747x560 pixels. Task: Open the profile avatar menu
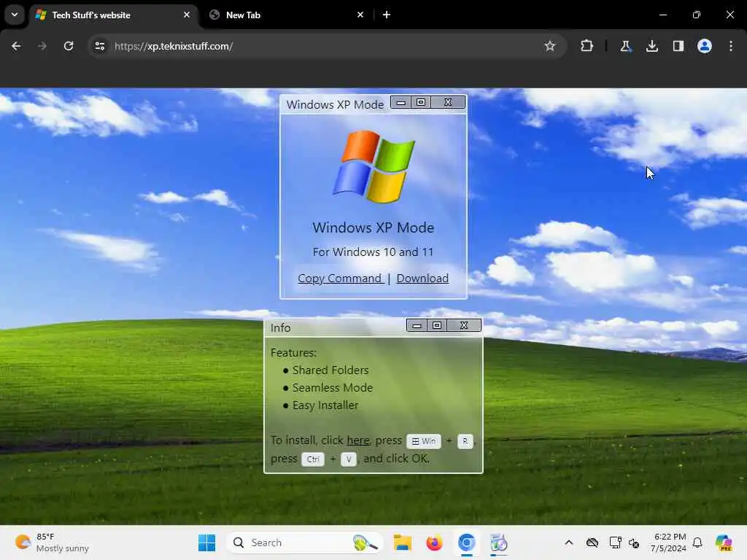pyautogui.click(x=704, y=46)
